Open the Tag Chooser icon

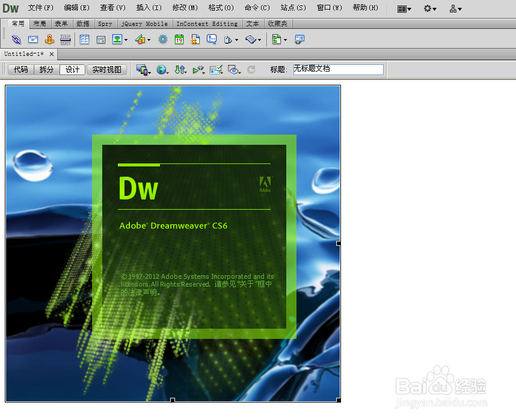point(299,40)
